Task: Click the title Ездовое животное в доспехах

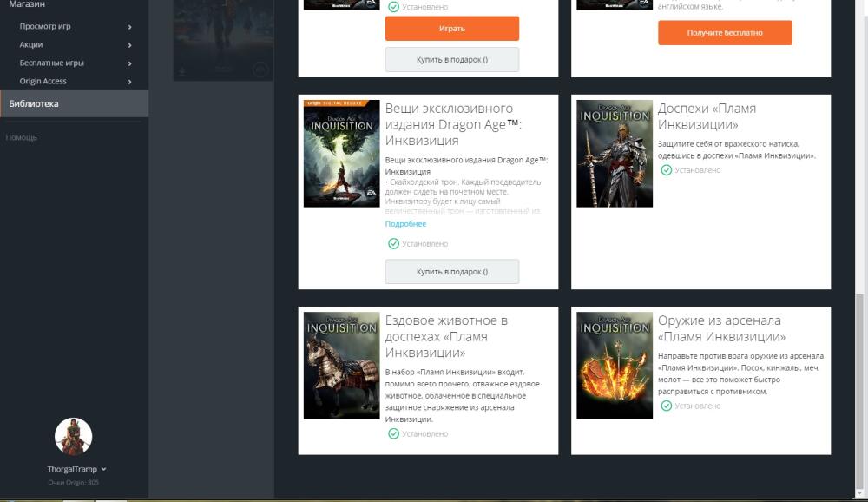Action: coord(446,336)
